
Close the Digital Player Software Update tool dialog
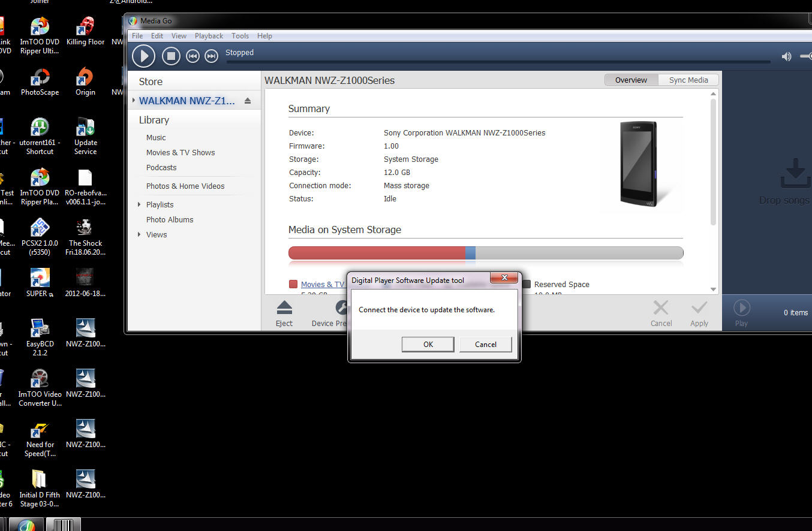click(x=504, y=278)
